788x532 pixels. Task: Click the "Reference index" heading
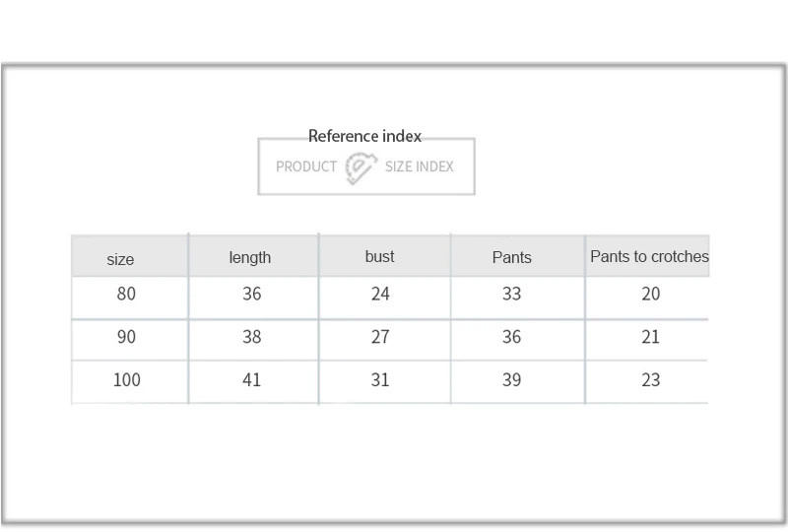[364, 136]
